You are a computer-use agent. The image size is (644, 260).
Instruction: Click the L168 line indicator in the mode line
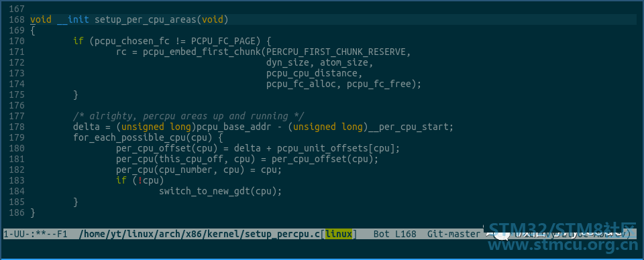click(x=406, y=234)
